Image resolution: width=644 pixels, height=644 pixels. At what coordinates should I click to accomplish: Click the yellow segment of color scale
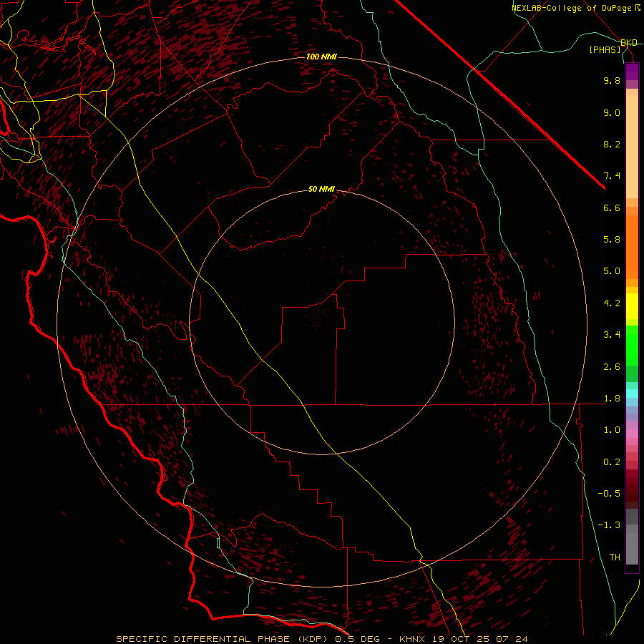(x=632, y=306)
